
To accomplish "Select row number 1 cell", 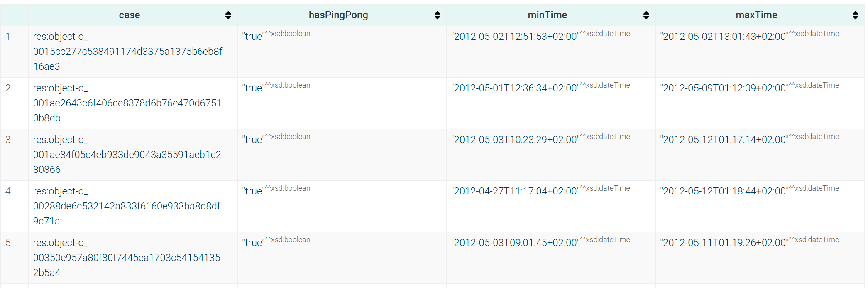I will 8,37.
